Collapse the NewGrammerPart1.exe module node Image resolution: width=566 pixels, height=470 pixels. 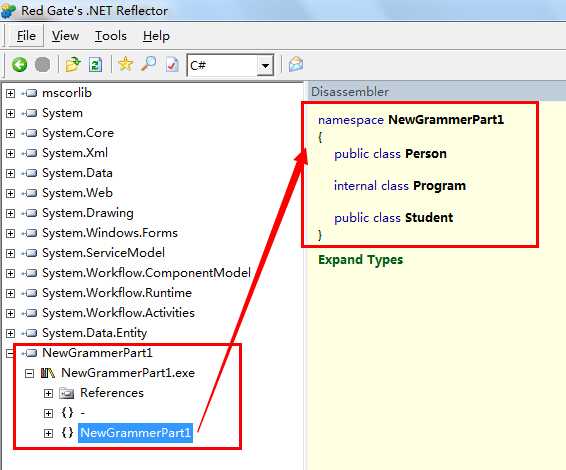[x=30, y=374]
